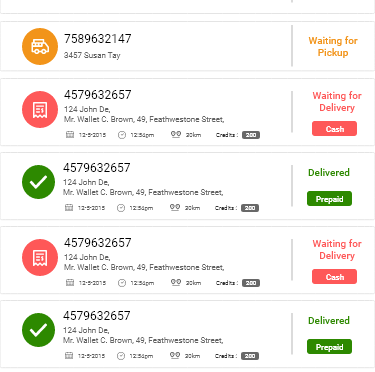
Task: Click the bottom green Prepaid badge
Action: (329, 347)
